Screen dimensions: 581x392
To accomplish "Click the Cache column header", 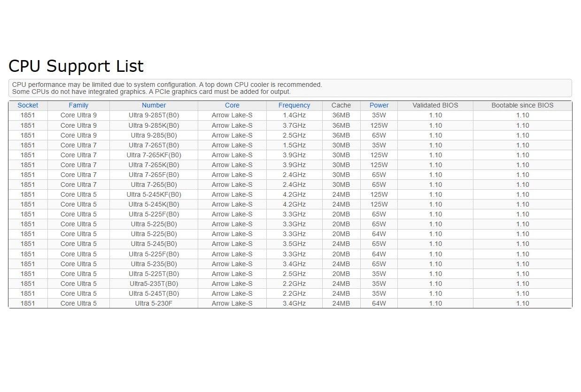I will (341, 105).
